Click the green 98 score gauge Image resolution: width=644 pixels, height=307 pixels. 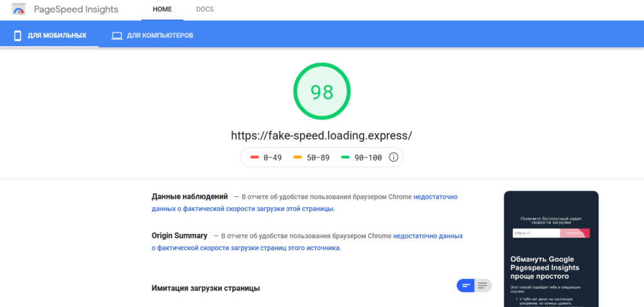[321, 92]
